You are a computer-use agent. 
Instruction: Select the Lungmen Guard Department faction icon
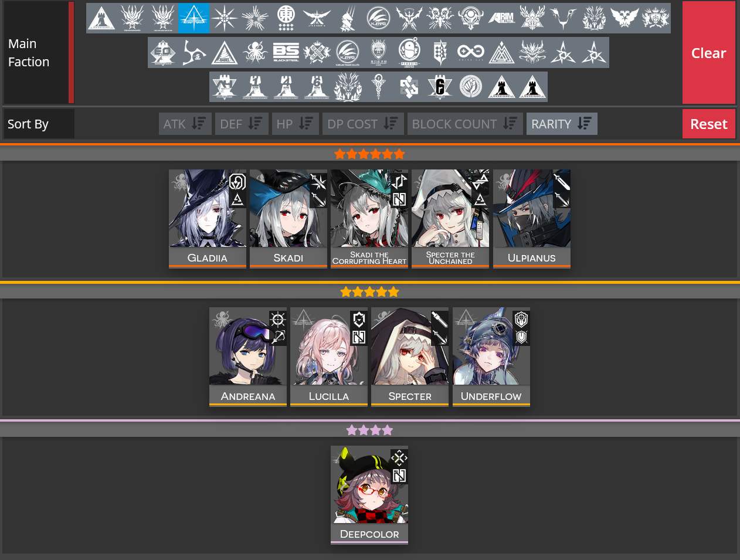378,53
